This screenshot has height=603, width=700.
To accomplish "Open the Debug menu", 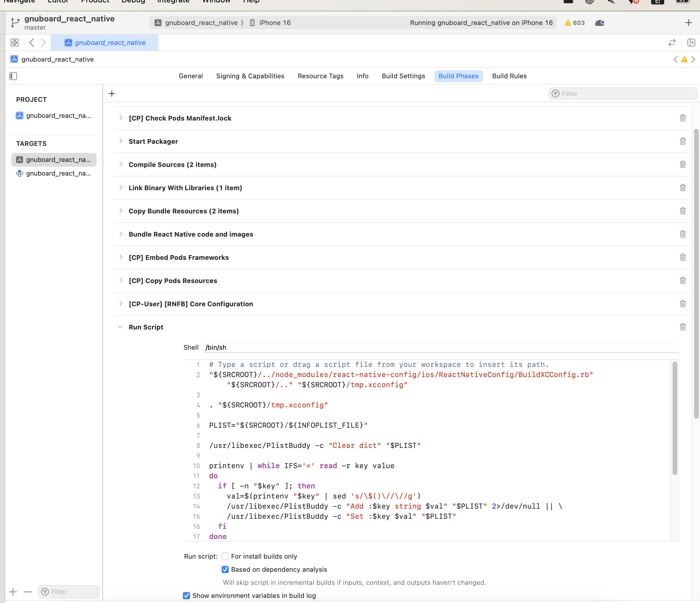I will 133,2.
